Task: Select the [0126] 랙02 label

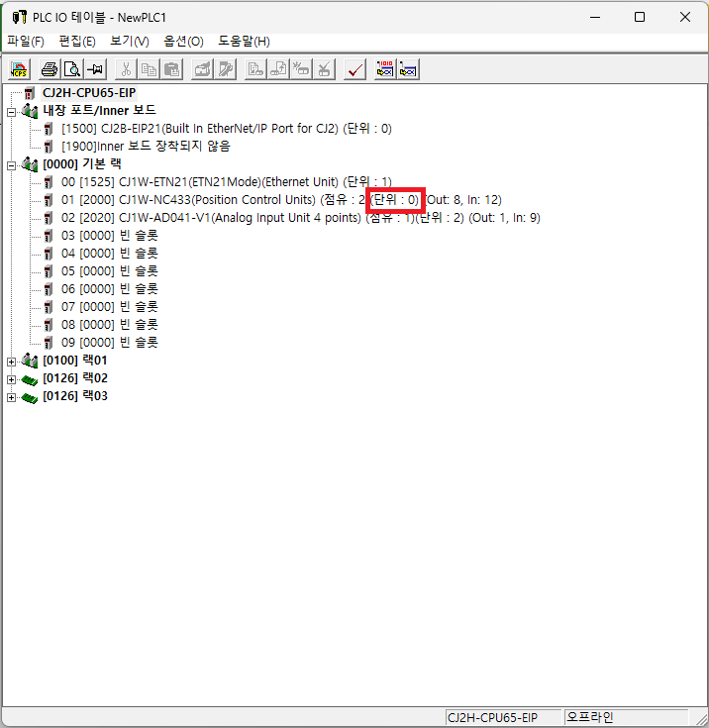Action: pyautogui.click(x=75, y=378)
